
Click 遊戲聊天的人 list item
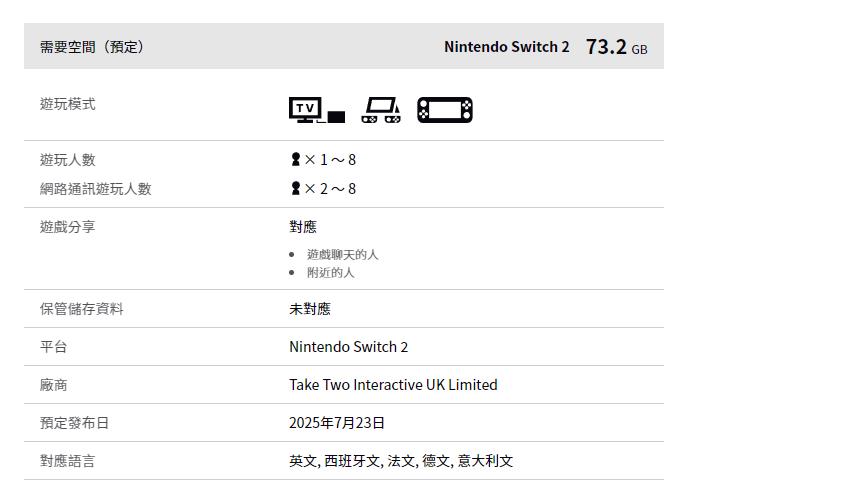[342, 255]
